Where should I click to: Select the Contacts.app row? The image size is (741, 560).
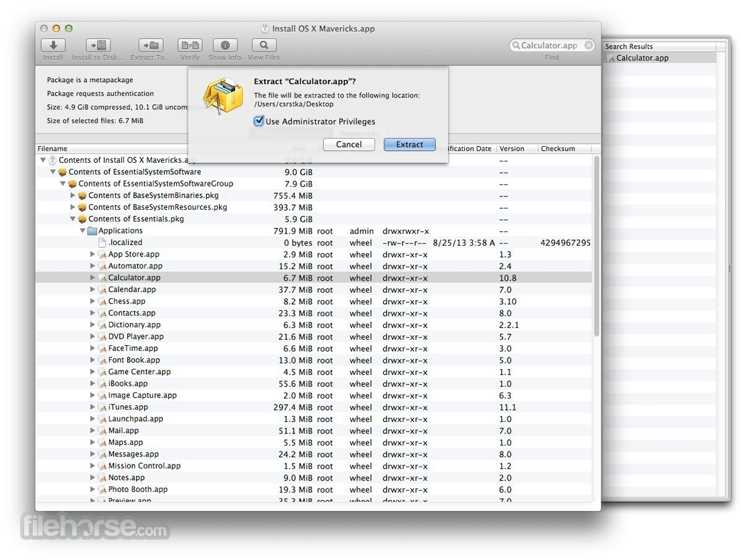point(314,314)
